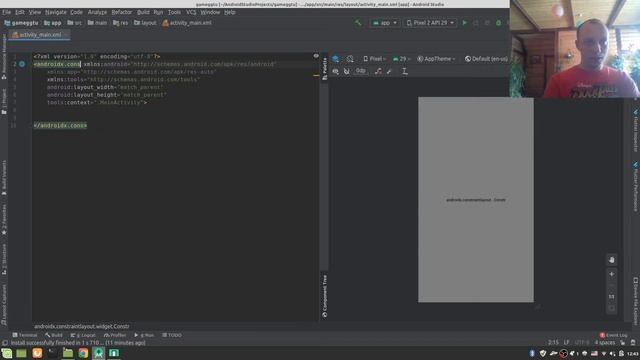Click the closing androidx.cons tag line
This screenshot has height=360, width=640.
60,125
